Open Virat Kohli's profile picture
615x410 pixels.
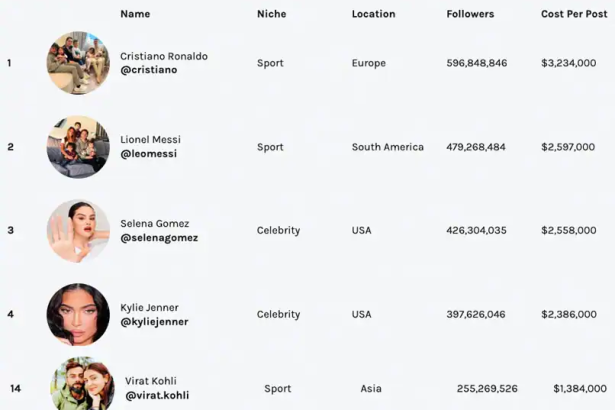[82, 383]
